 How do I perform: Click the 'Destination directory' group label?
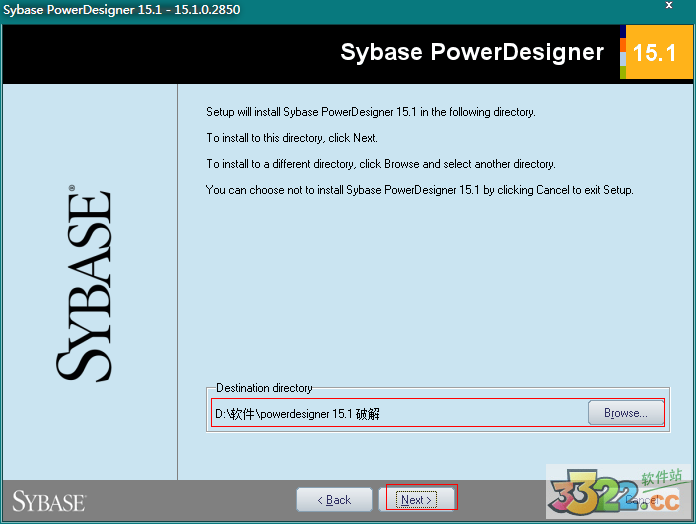click(264, 388)
